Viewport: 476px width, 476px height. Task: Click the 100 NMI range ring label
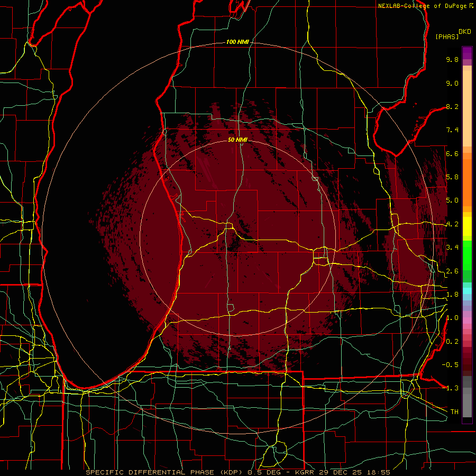tap(237, 42)
